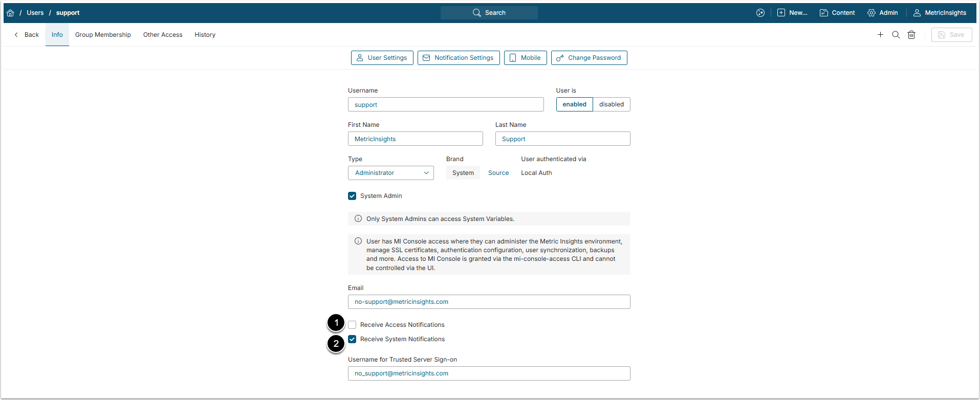980x400 pixels.
Task: Open the New... menu
Action: [x=792, y=13]
